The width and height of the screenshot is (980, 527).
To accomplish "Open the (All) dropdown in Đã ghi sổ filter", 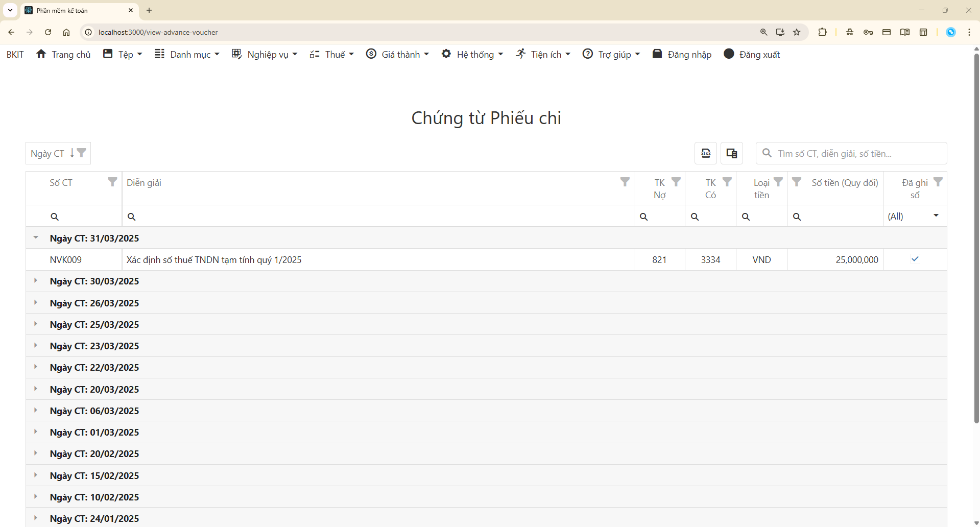I will [x=936, y=215].
